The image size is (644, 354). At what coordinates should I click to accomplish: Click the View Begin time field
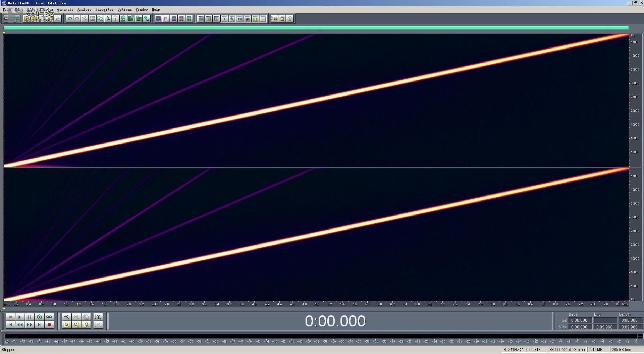(580, 327)
